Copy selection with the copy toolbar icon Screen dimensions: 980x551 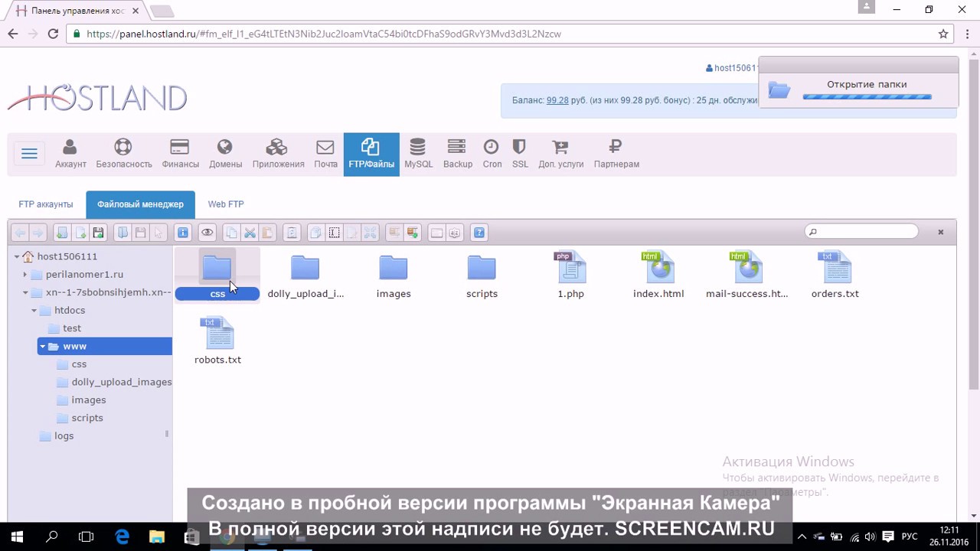pyautogui.click(x=231, y=233)
